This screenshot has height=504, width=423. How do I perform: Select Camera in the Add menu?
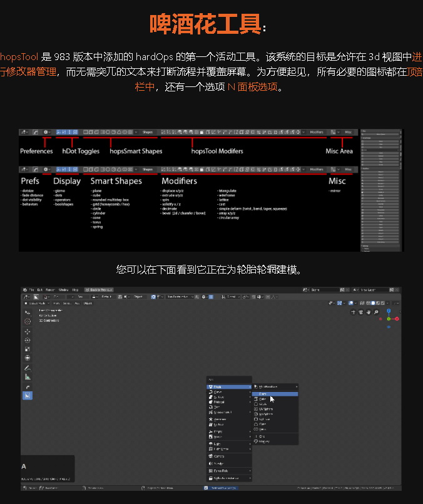pos(229,456)
